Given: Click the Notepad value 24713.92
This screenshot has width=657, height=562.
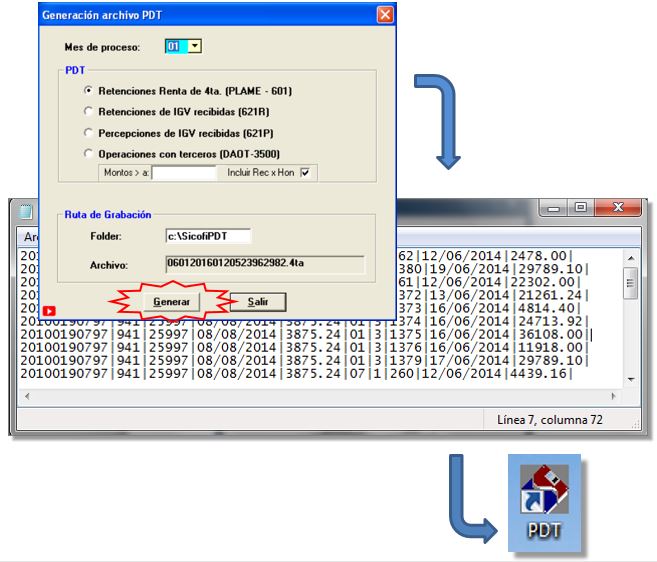Looking at the screenshot, I should pyautogui.click(x=550, y=321).
